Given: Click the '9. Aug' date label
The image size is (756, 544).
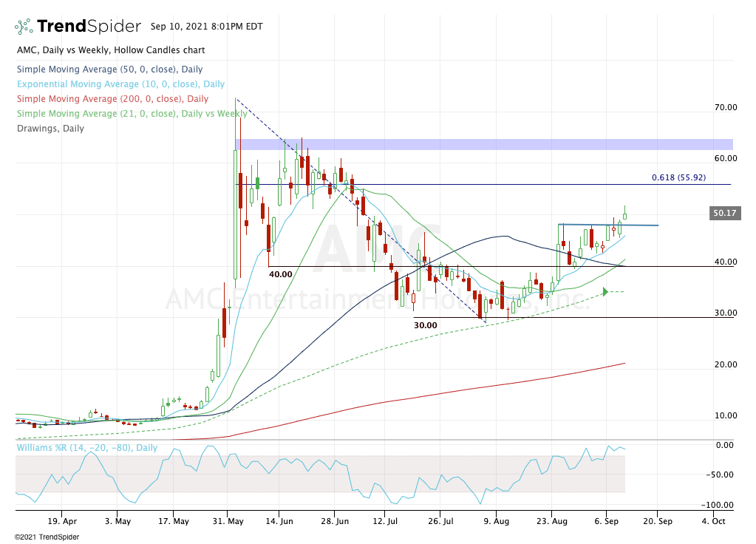Looking at the screenshot, I should pyautogui.click(x=497, y=521).
